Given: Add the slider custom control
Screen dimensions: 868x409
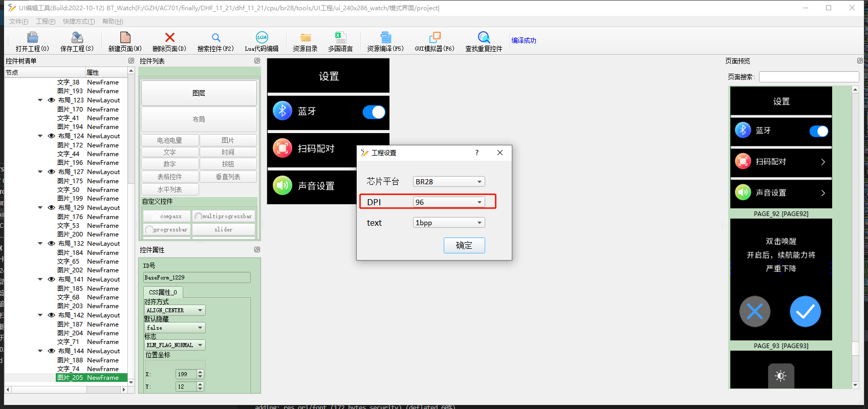Looking at the screenshot, I should click(x=224, y=229).
